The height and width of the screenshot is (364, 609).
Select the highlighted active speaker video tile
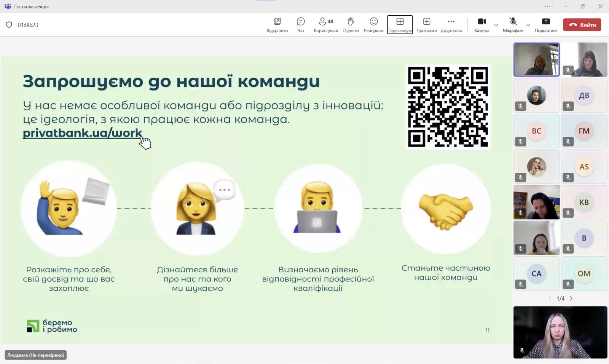536,59
